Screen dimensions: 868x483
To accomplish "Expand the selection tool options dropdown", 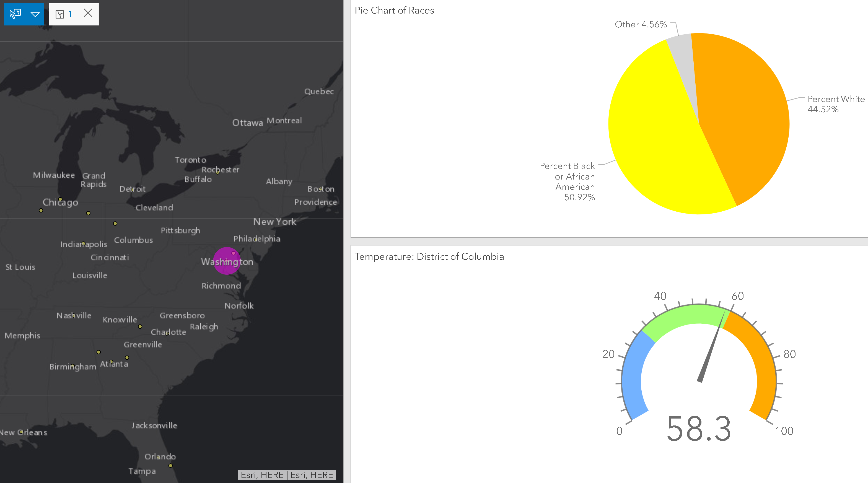I will tap(35, 14).
